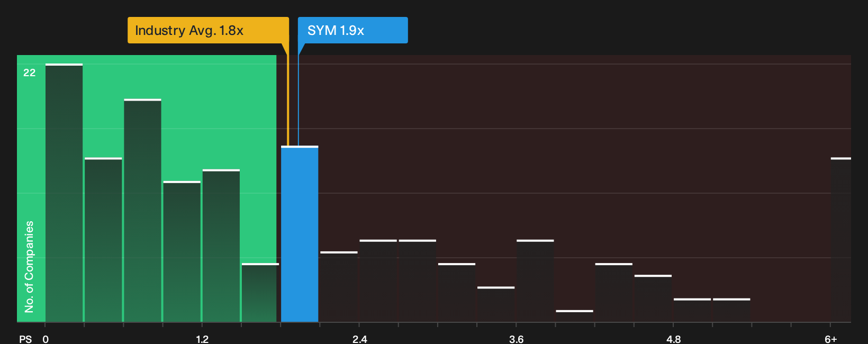Click the x-axis label 6+

click(831, 339)
